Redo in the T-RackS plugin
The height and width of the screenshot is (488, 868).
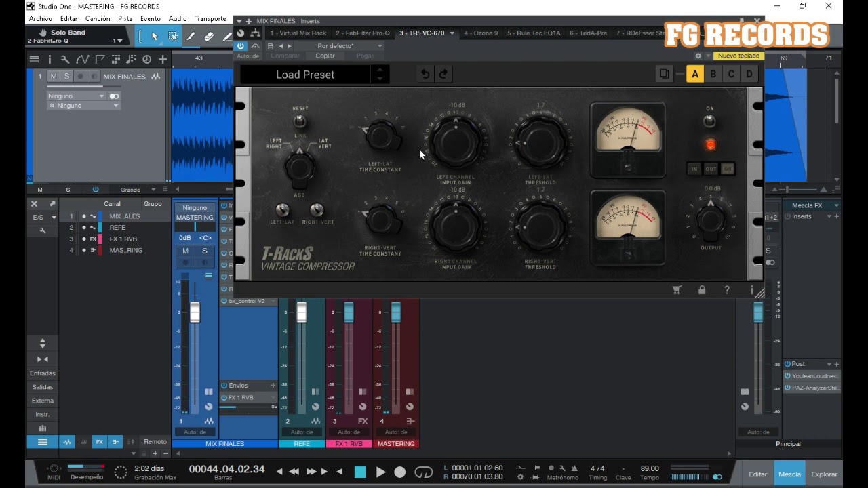[x=443, y=75]
